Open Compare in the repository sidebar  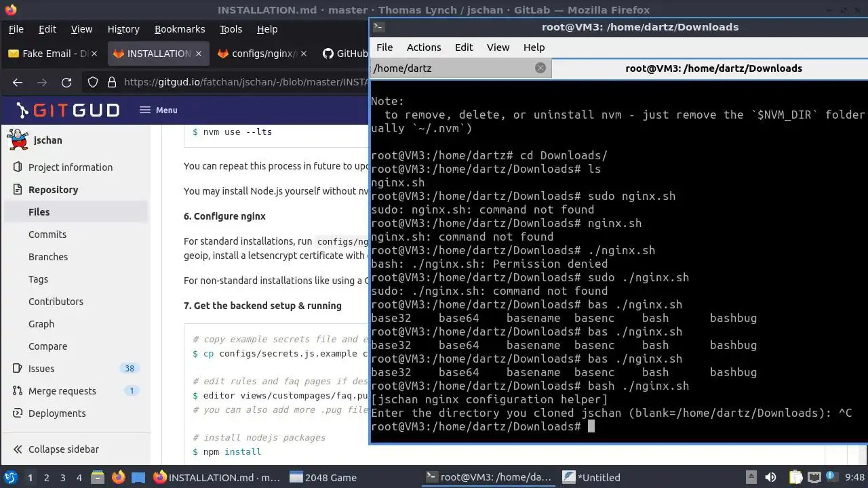point(47,346)
